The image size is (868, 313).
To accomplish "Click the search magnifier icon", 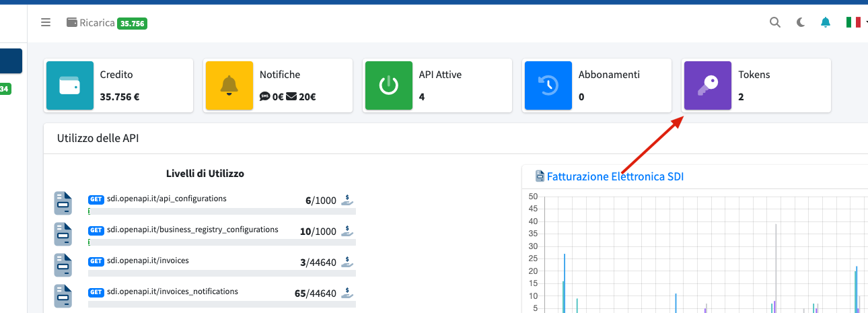I will [x=775, y=22].
